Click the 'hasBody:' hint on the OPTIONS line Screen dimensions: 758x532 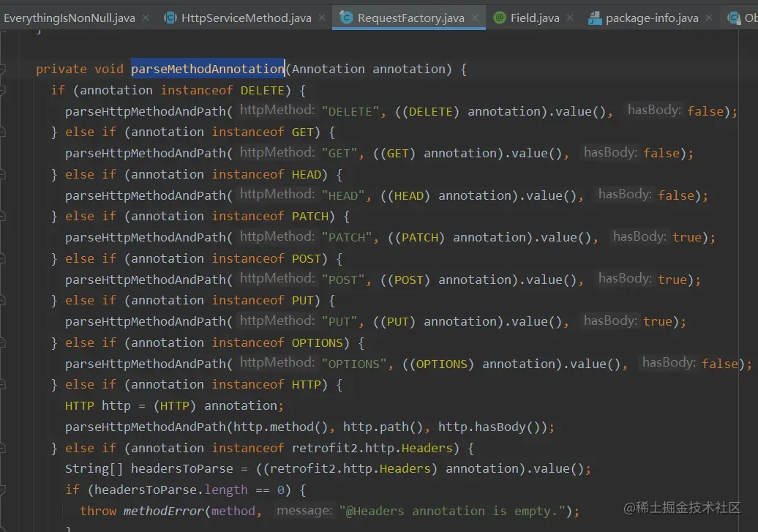[669, 363]
